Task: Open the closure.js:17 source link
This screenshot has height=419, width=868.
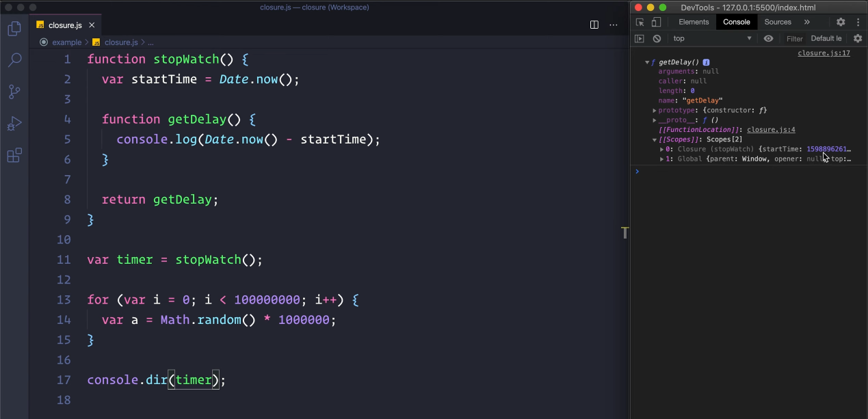Action: coord(824,53)
